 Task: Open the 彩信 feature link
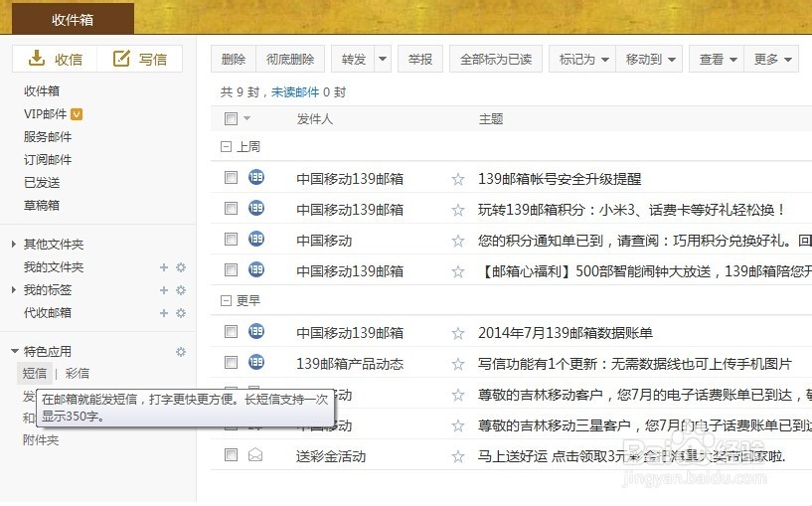coord(78,373)
